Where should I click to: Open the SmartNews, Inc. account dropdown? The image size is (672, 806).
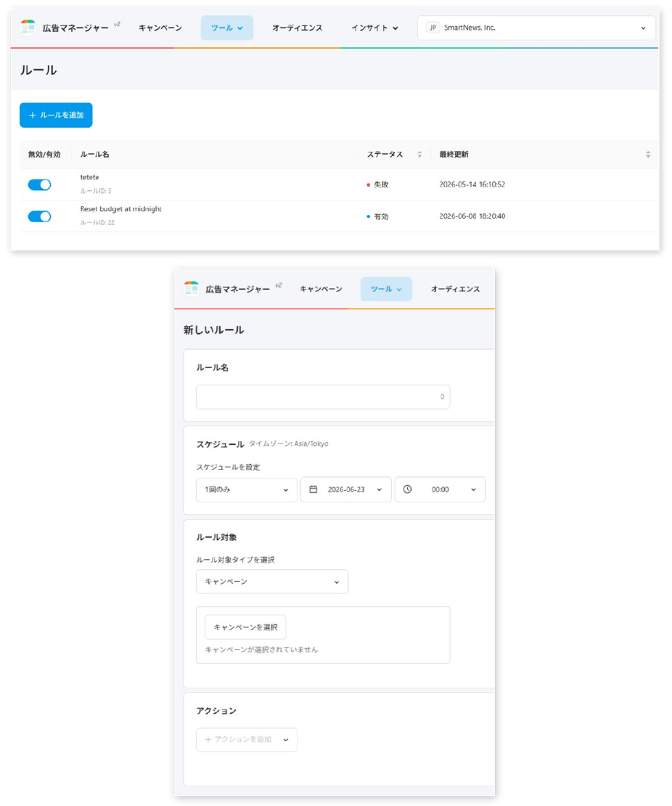coord(536,28)
